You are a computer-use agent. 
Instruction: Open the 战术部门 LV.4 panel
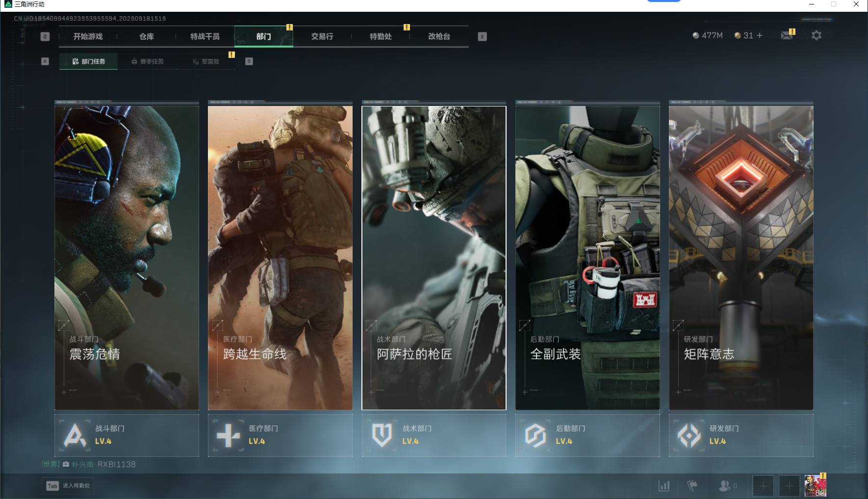[434, 435]
